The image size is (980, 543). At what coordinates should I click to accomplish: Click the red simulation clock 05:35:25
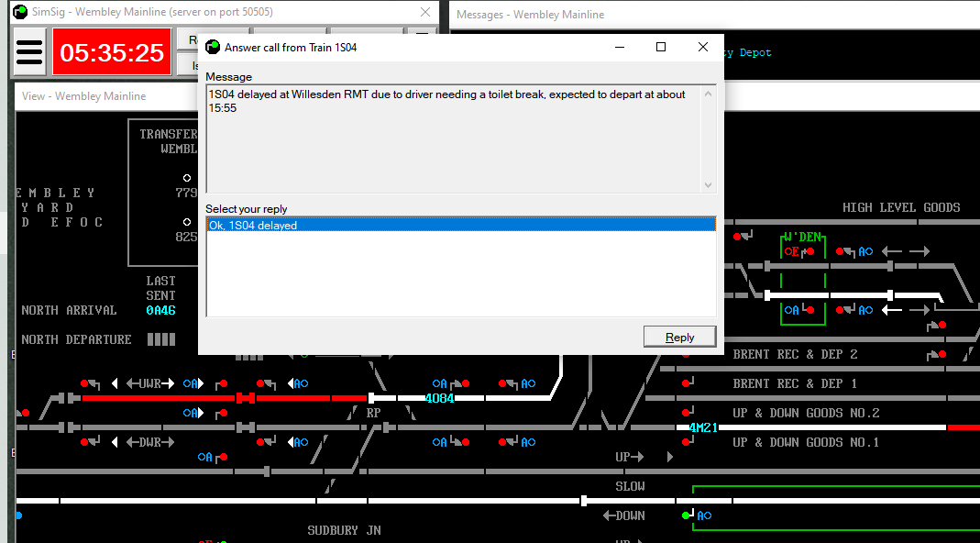pyautogui.click(x=112, y=52)
